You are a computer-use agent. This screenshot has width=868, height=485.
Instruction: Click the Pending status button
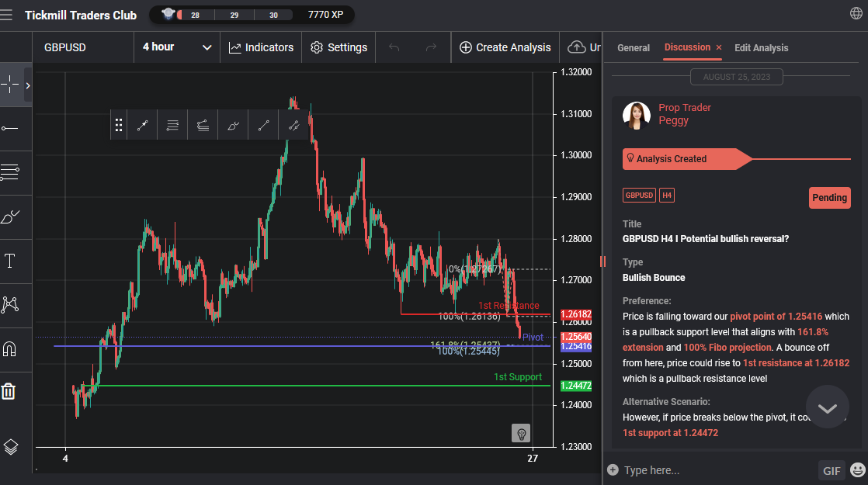(829, 198)
